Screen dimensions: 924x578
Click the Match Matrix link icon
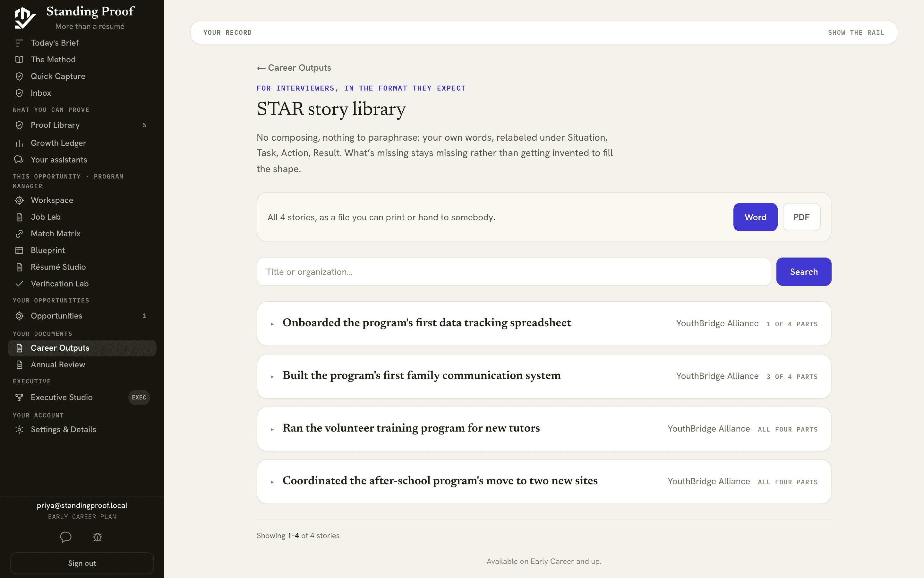coord(19,233)
